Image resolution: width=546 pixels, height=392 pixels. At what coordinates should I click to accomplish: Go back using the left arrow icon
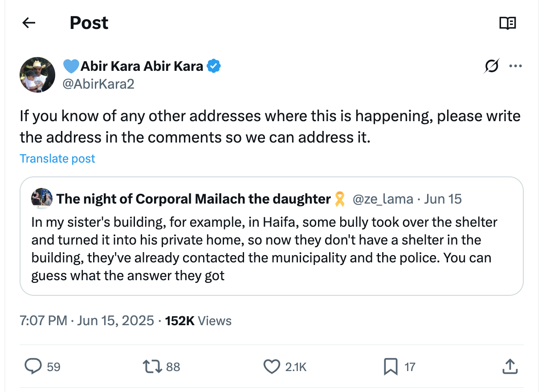coord(29,23)
